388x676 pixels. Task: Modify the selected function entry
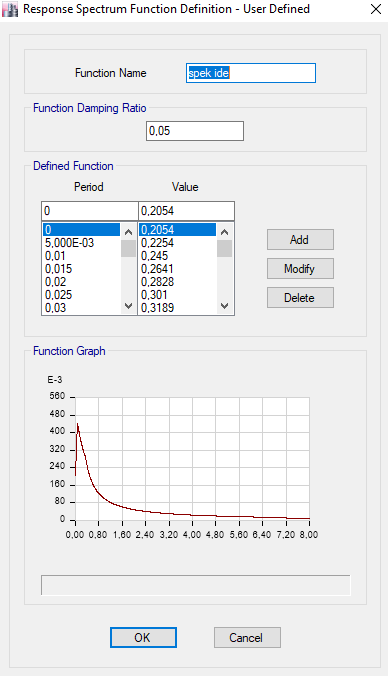click(300, 269)
